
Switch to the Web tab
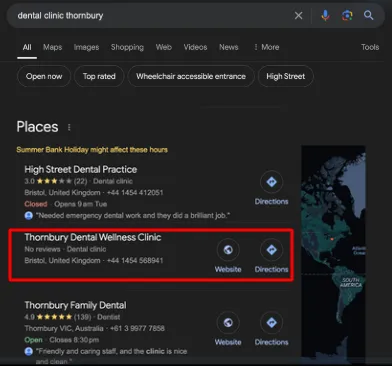164,47
